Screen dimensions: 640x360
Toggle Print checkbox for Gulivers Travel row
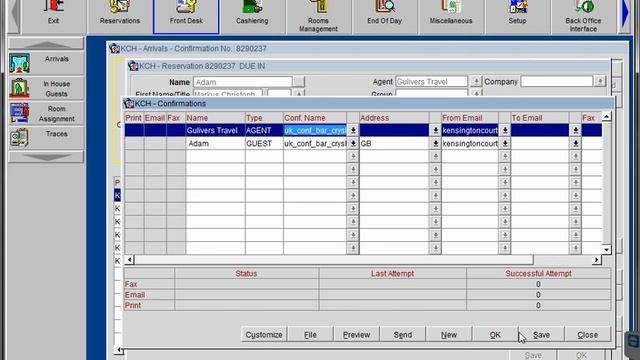134,131
